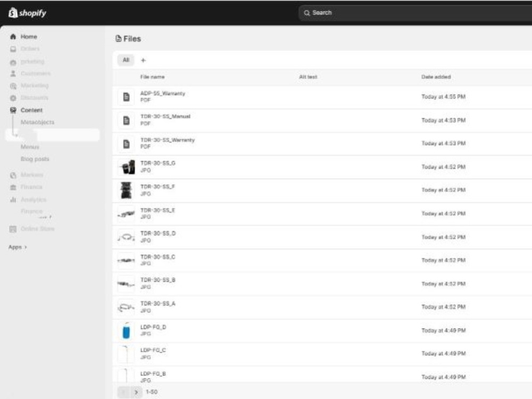532x399 pixels.
Task: Click the Files page header icon
Action: coord(119,39)
